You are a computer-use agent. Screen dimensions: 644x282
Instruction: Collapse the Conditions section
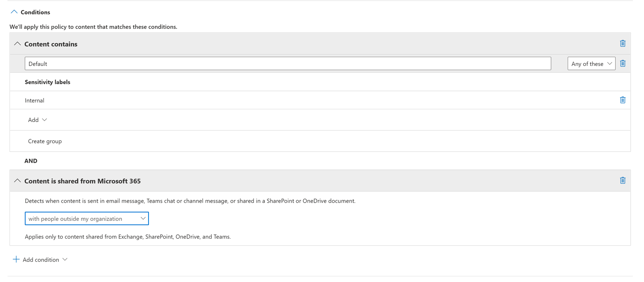14,12
